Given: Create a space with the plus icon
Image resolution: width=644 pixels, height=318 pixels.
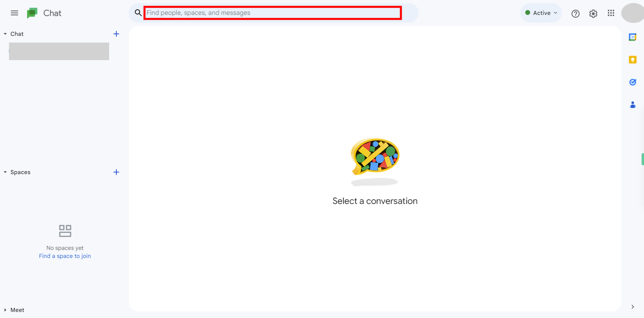Looking at the screenshot, I should pos(116,172).
